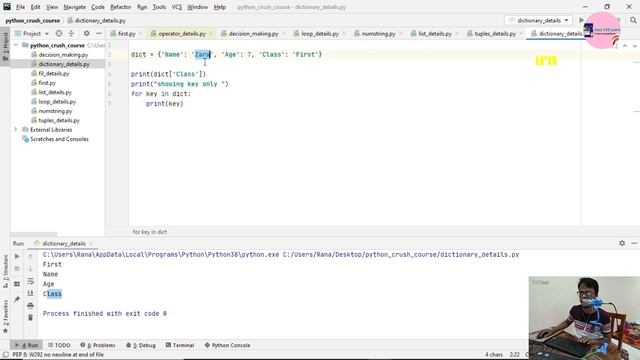This screenshot has width=640, height=360.
Task: Click python_crush_course breadcrumb in navigation bar
Action: [33, 20]
